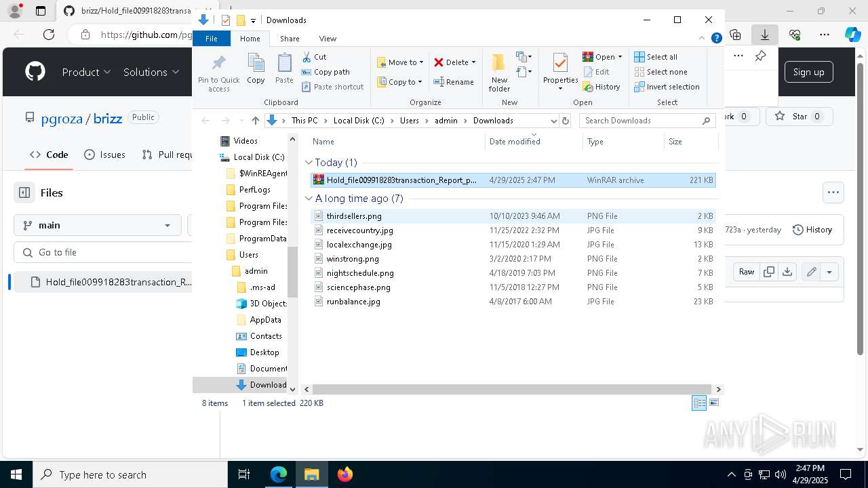Click Rename in Organize group
This screenshot has width=868, height=488.
(x=454, y=82)
